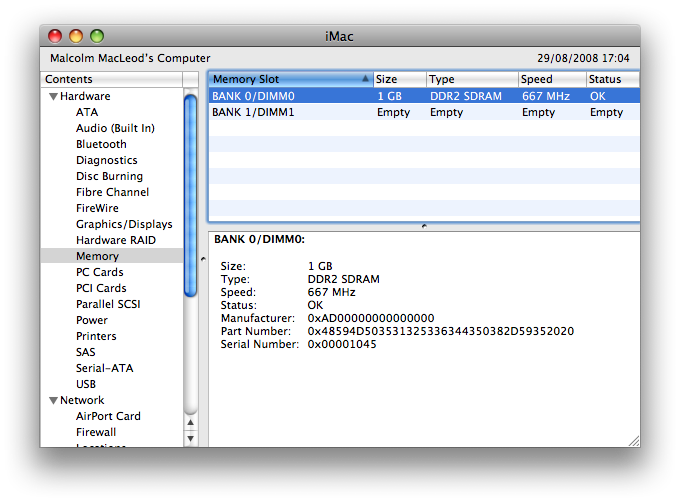Click the horizontal pane splitter handle
Viewport: 680px width, 502px height.
424,226
